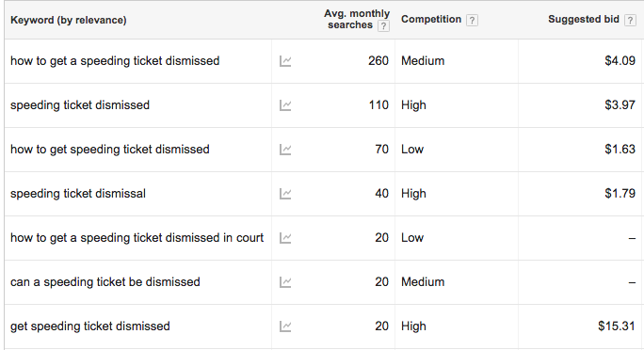Select keyword 'how to get a speeding ticket dismissed'
This screenshot has height=350, width=644.
tap(115, 61)
